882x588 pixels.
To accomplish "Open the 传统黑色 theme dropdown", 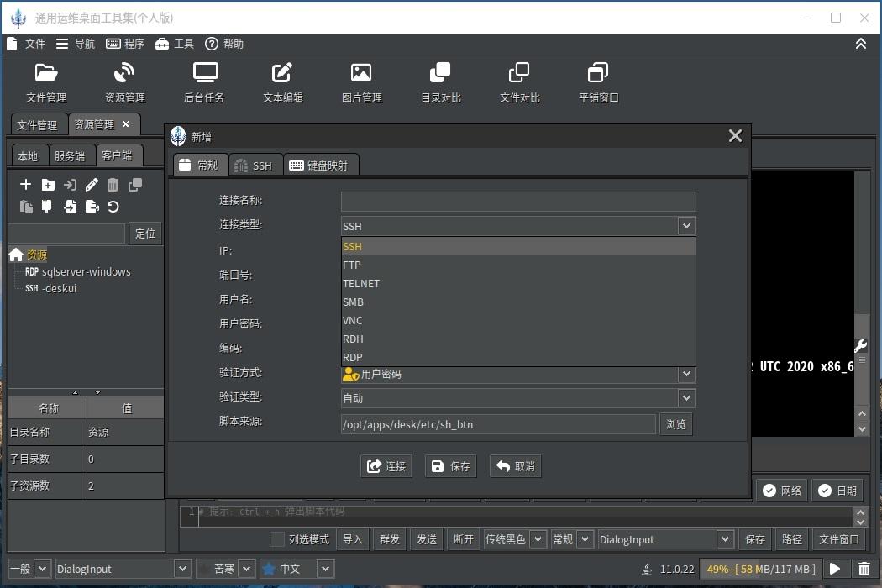I will [x=515, y=539].
